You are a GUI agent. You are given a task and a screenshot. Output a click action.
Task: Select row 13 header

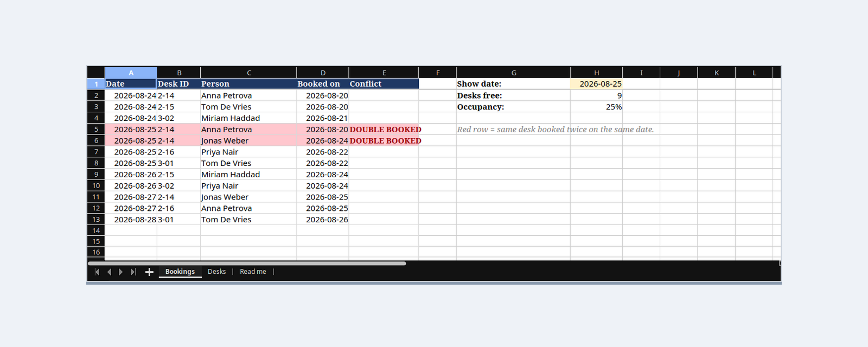(96, 220)
